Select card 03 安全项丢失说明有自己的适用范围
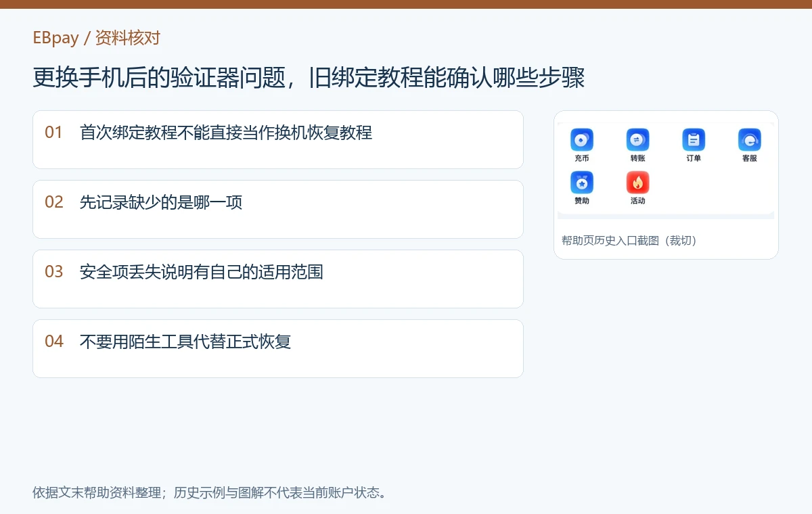The height and width of the screenshot is (514, 812). [278, 279]
